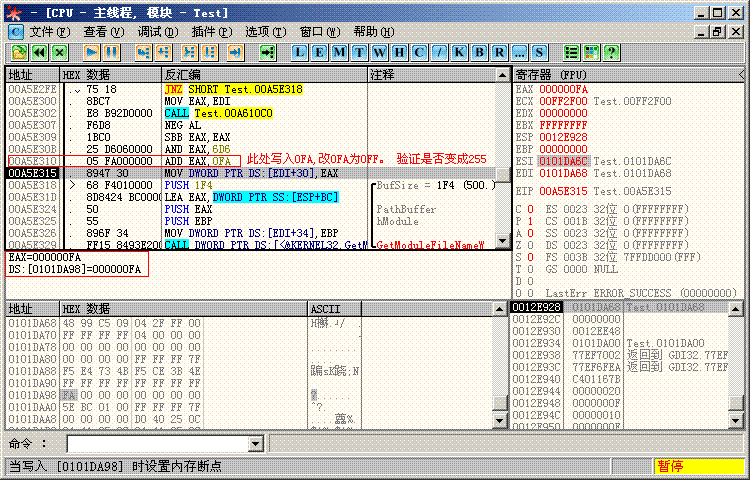Open the 帮助(H) menu

point(374,32)
